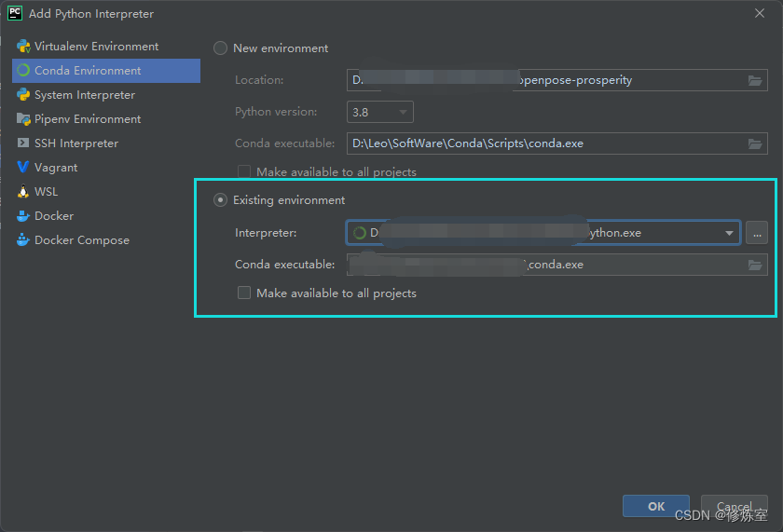Open SSH Interpreter option
The image size is (783, 532).
point(106,143)
